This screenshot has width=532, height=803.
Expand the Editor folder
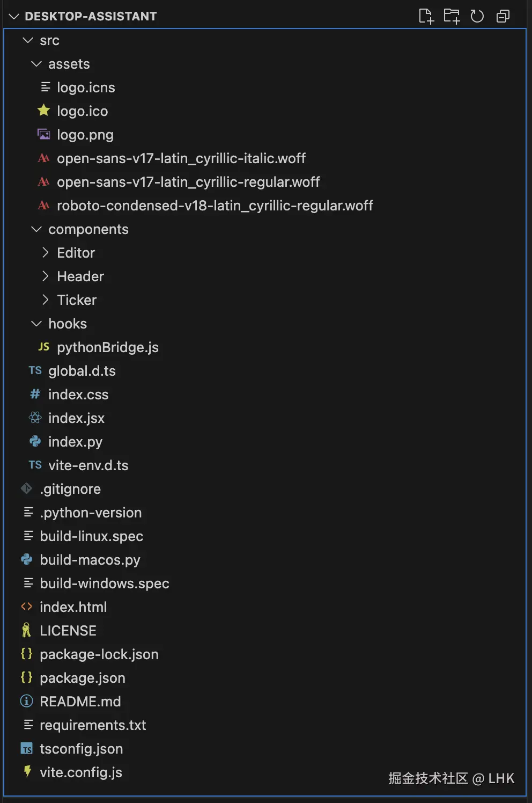[46, 253]
